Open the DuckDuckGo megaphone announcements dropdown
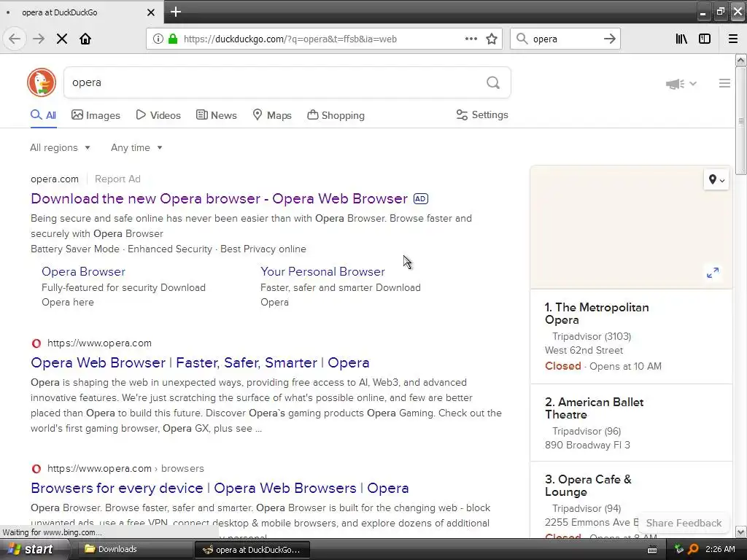 [681, 84]
